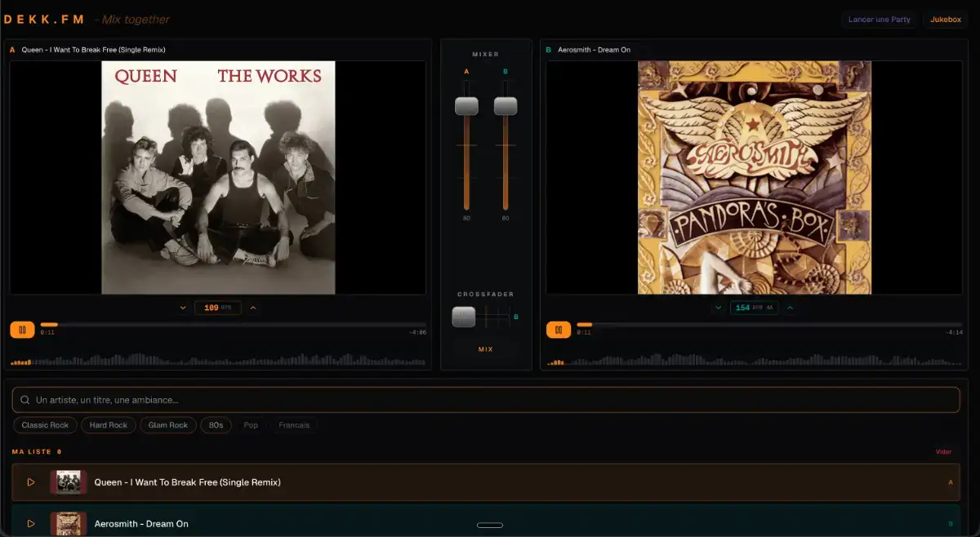Play Aerosmith - Dream On list row

31,524
